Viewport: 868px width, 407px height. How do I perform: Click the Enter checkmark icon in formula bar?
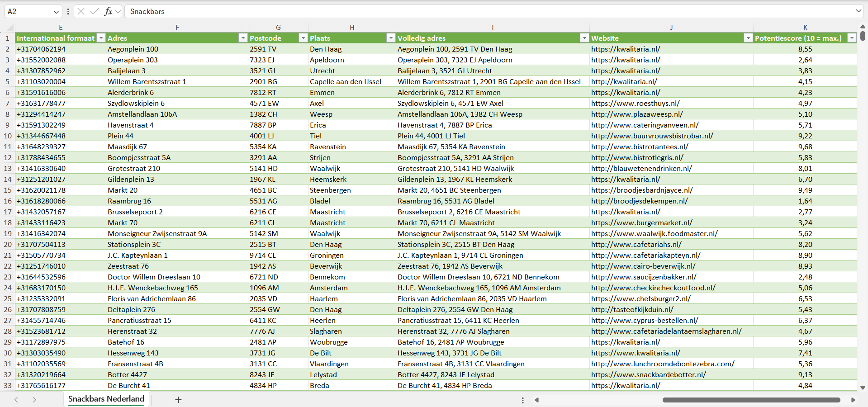coord(94,11)
